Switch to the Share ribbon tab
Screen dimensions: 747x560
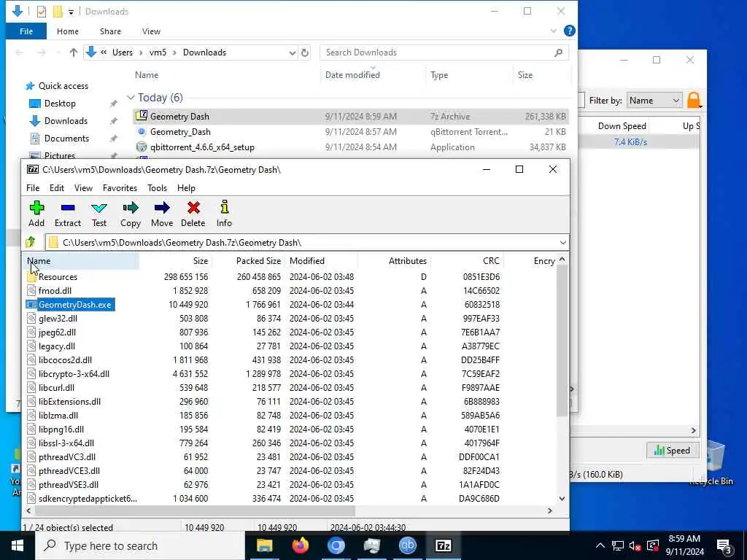(110, 31)
